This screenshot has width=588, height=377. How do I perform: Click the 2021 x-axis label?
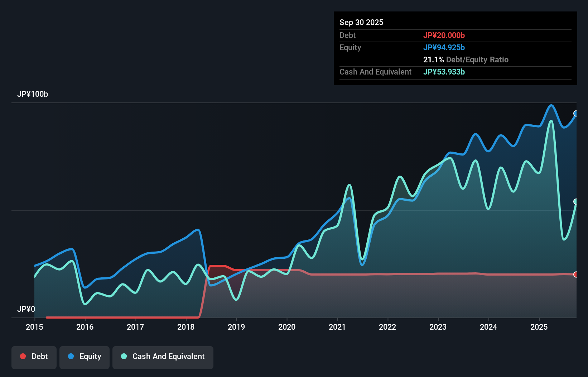tap(337, 327)
